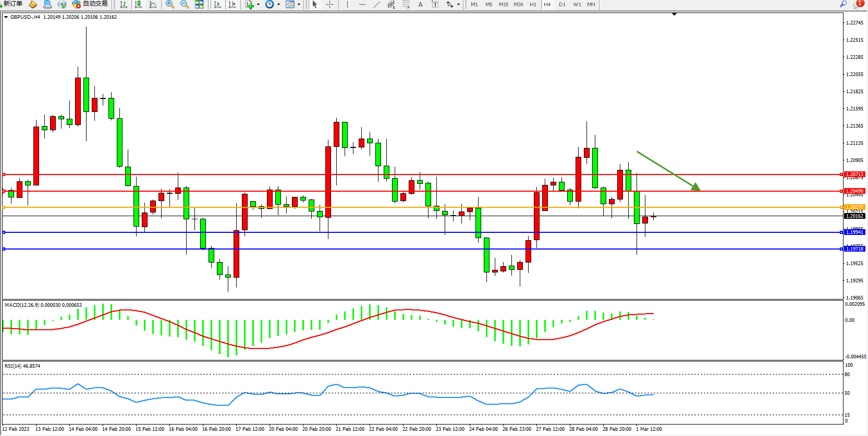Screen dimensions: 868x436
Task: Toggle candlestick chart mode
Action: (x=138, y=4)
